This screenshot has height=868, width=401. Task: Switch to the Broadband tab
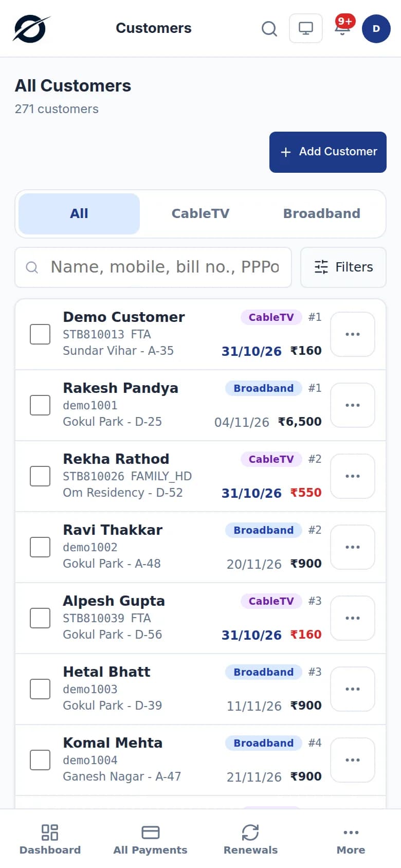322,214
